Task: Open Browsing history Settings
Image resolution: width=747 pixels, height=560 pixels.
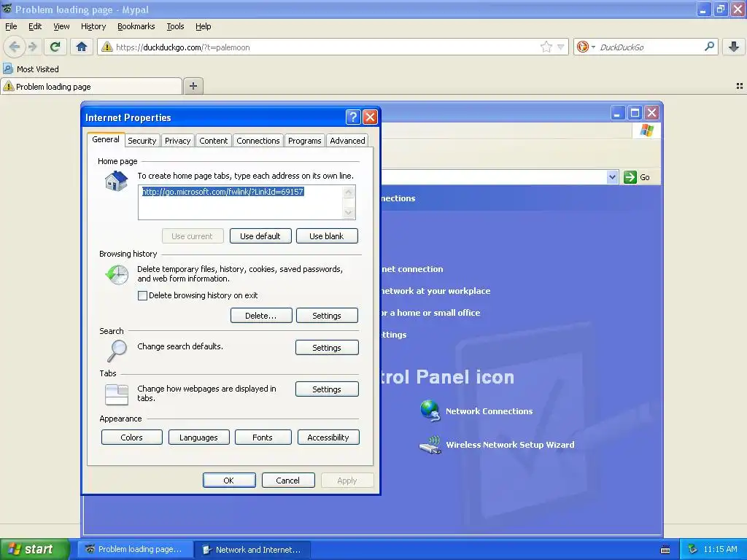Action: coord(327,315)
